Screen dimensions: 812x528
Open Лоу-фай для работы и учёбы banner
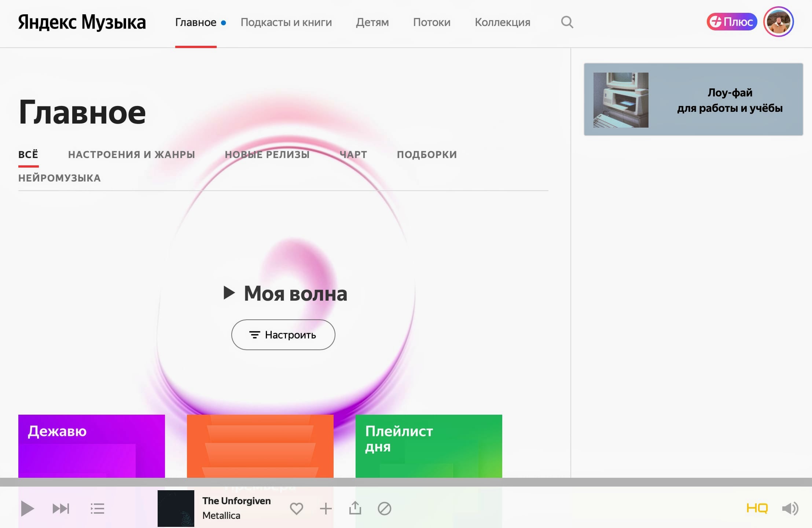(x=693, y=99)
